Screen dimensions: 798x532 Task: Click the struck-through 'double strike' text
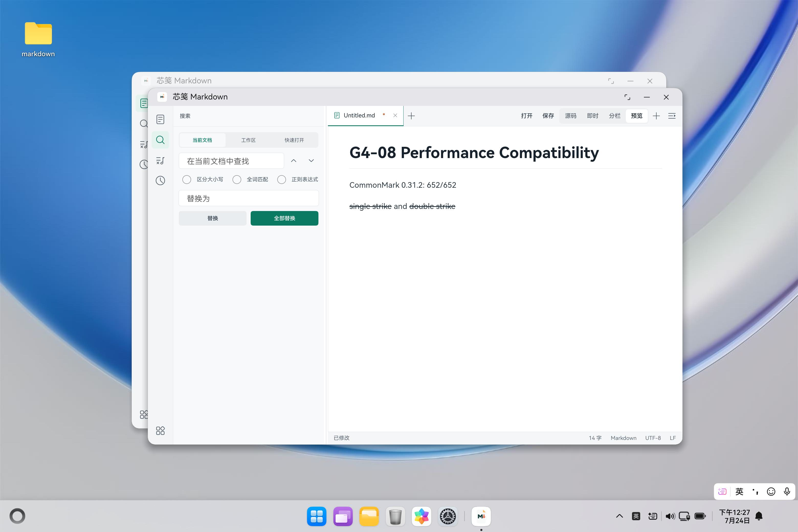coord(432,206)
